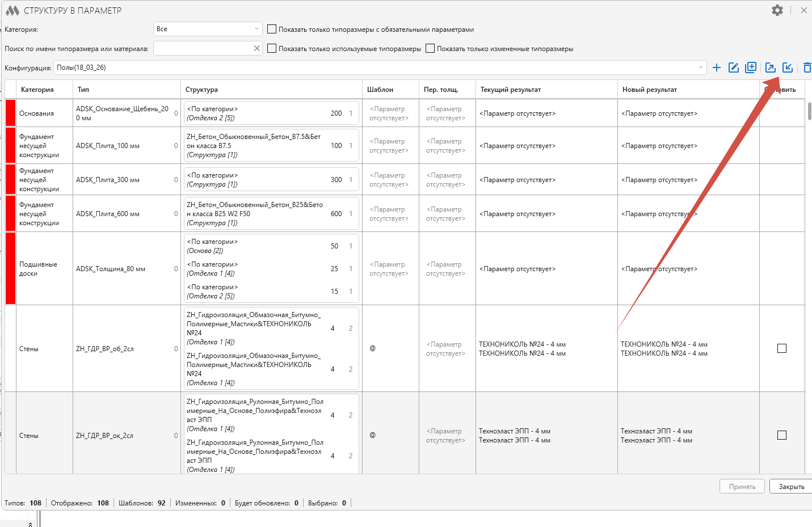Close the Структуру в параметр window
This screenshot has height=527, width=812.
[804, 10]
